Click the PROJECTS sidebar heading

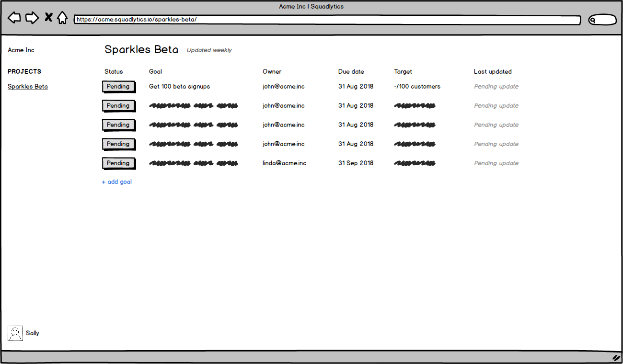[x=24, y=72]
